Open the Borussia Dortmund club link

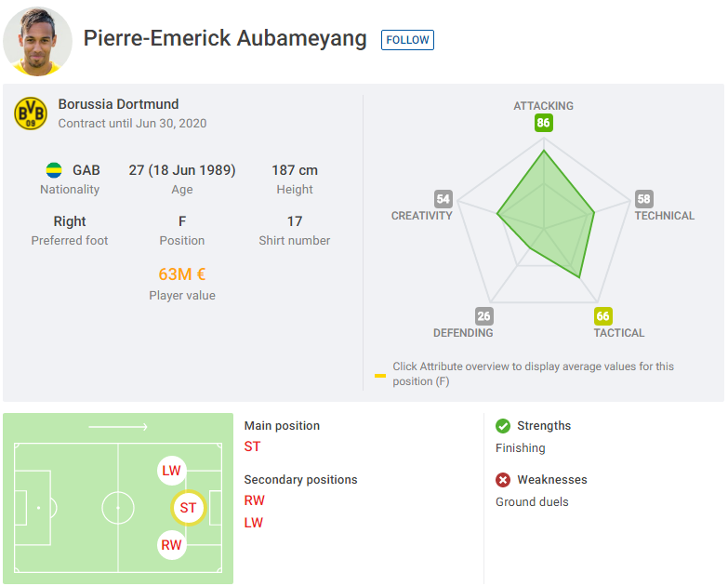point(118,104)
